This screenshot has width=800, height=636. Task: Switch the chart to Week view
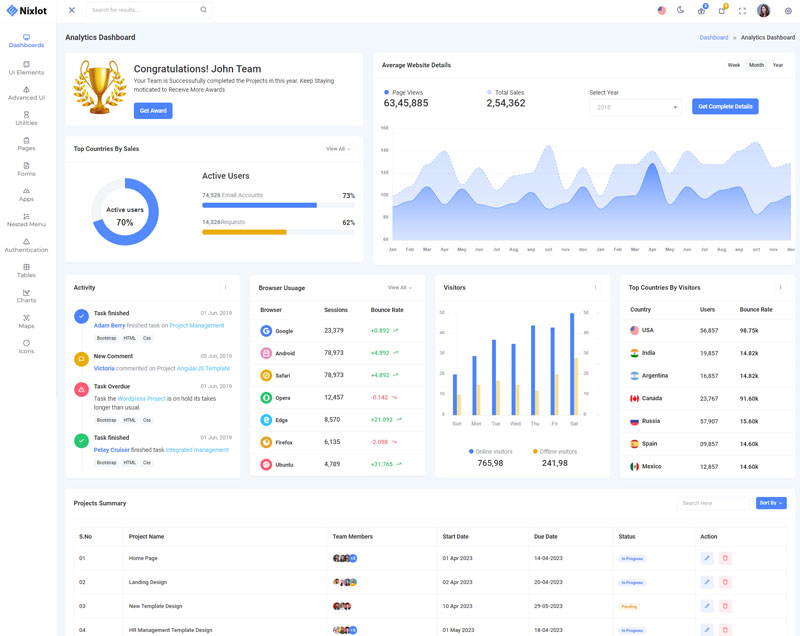[x=734, y=65]
